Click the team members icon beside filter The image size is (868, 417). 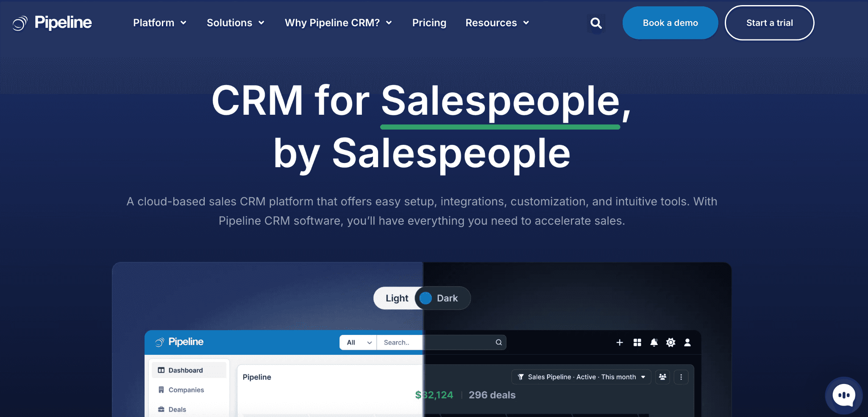(x=662, y=377)
